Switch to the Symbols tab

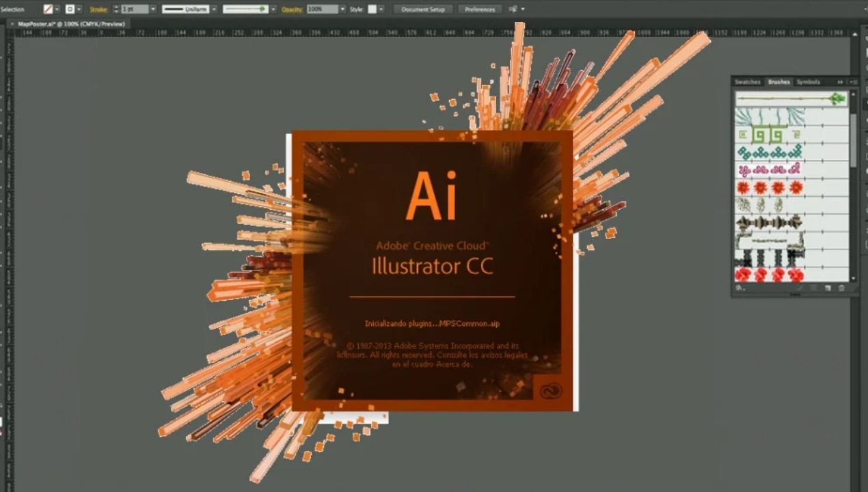point(808,82)
